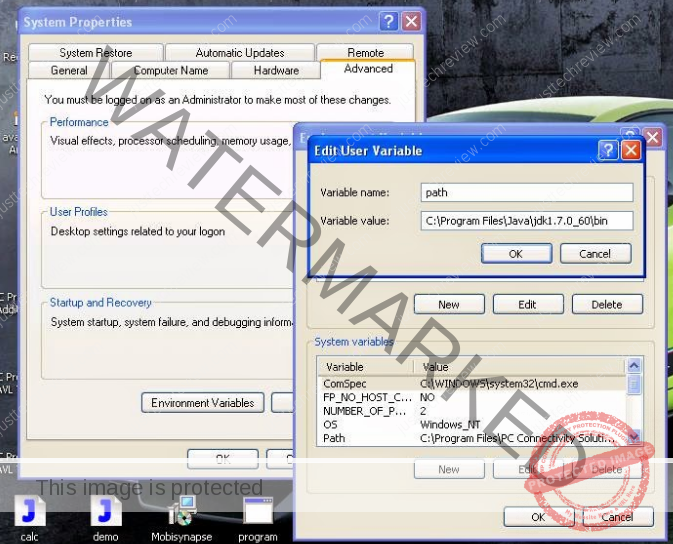Image resolution: width=673 pixels, height=544 pixels.
Task: Close the Environment Variables window behind
Action: click(x=653, y=137)
